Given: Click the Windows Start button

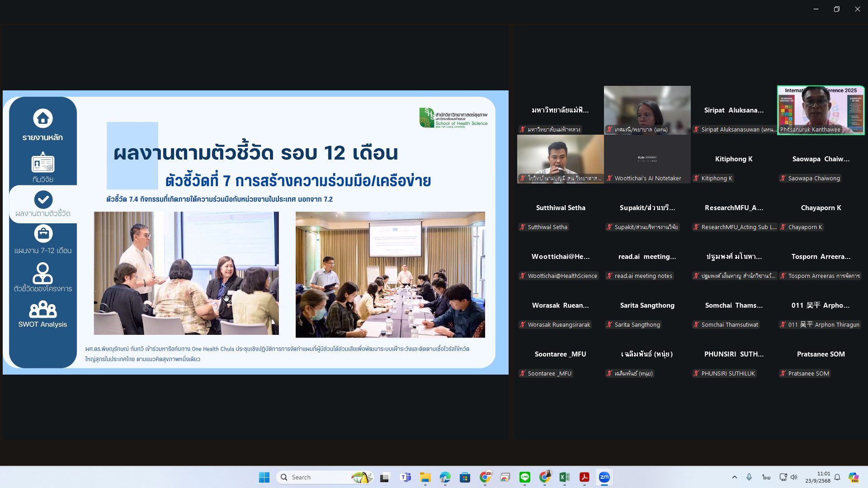Looking at the screenshot, I should 264,477.
